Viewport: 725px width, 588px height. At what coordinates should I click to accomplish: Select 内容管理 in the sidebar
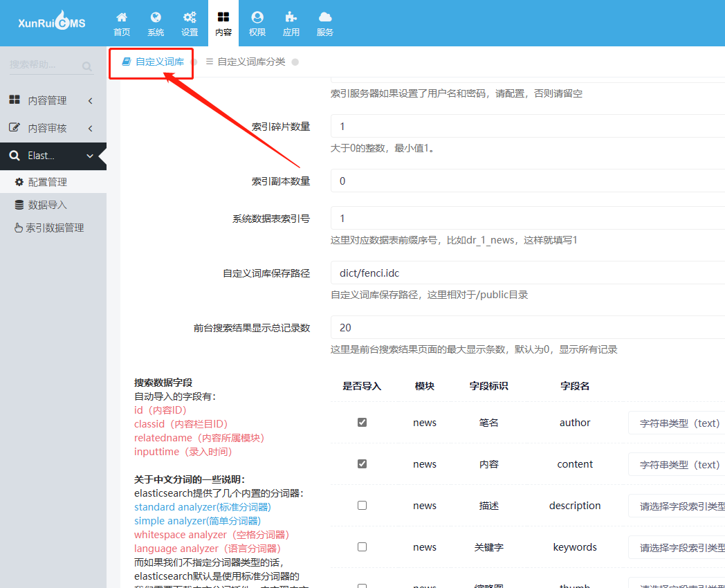(53, 100)
